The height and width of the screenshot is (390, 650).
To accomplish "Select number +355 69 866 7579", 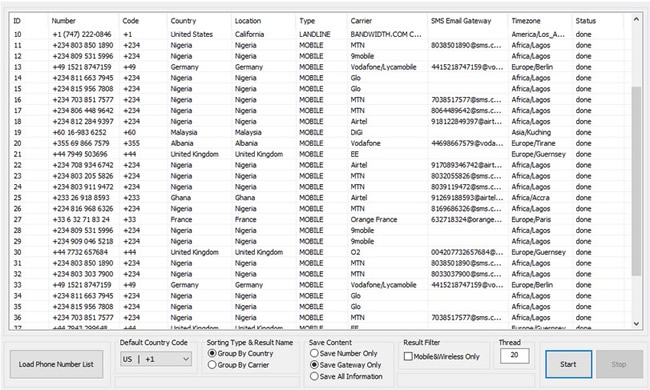I will point(81,143).
